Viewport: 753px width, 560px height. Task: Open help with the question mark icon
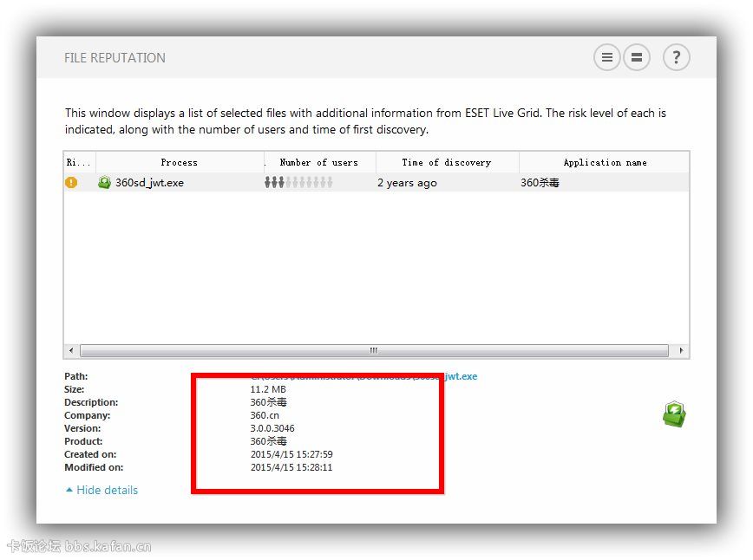pyautogui.click(x=676, y=57)
